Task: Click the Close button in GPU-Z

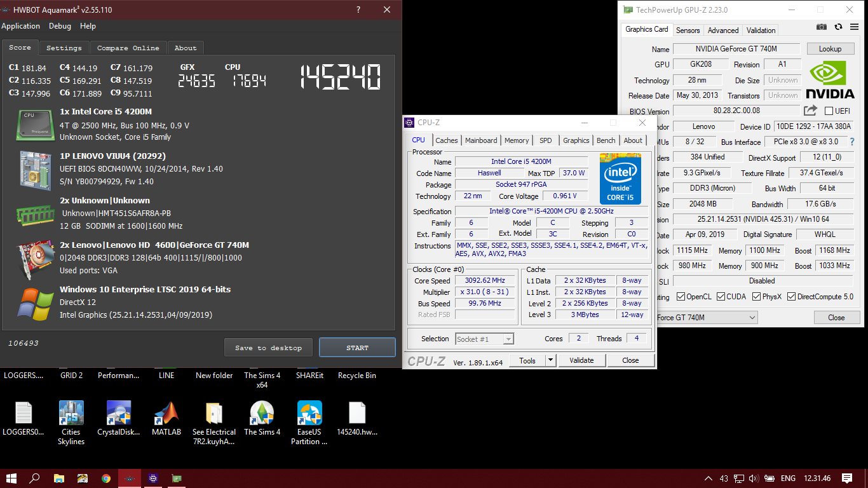Action: click(x=836, y=317)
